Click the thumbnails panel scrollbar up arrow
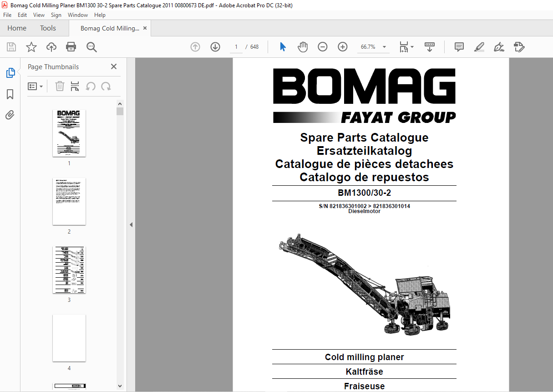 coord(120,104)
